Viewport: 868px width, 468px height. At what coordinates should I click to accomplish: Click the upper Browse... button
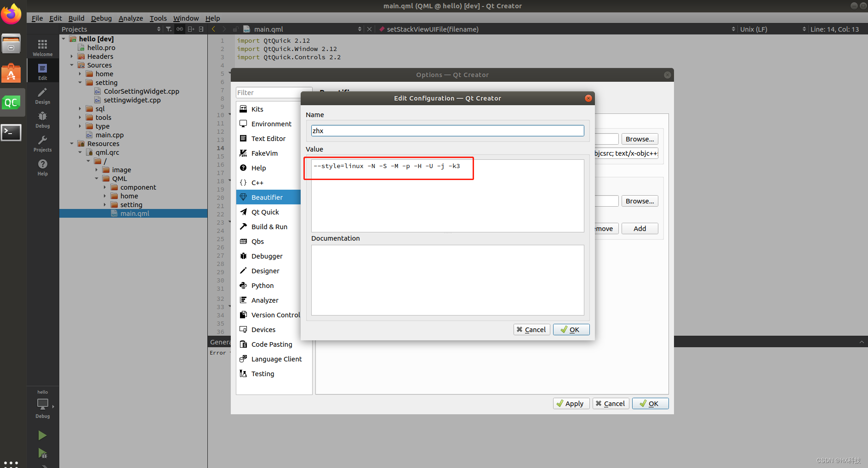[640, 139]
